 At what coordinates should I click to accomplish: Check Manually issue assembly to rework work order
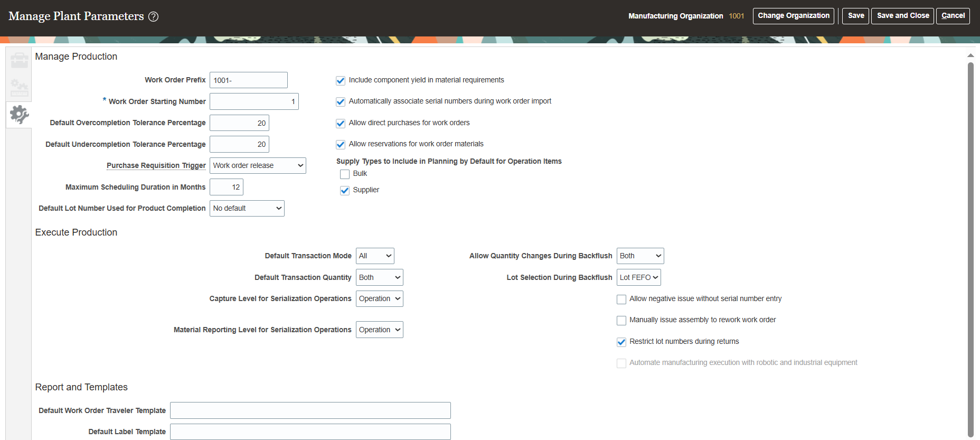point(621,321)
